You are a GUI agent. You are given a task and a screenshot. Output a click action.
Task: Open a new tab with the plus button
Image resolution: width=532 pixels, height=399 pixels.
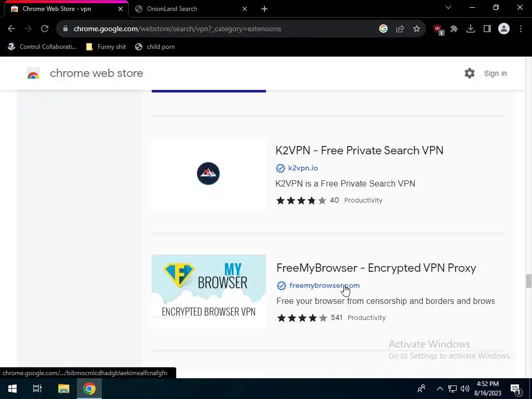coord(264,9)
